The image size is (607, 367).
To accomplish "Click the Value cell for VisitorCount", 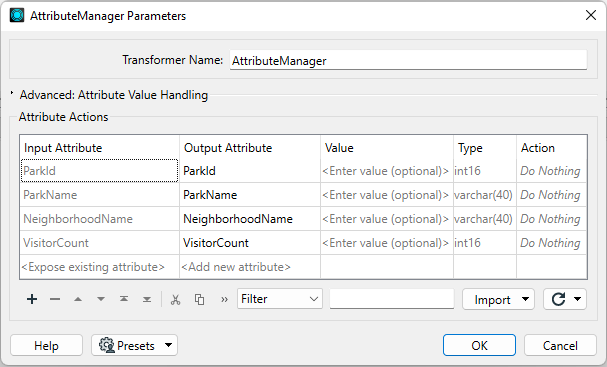I will [x=387, y=243].
